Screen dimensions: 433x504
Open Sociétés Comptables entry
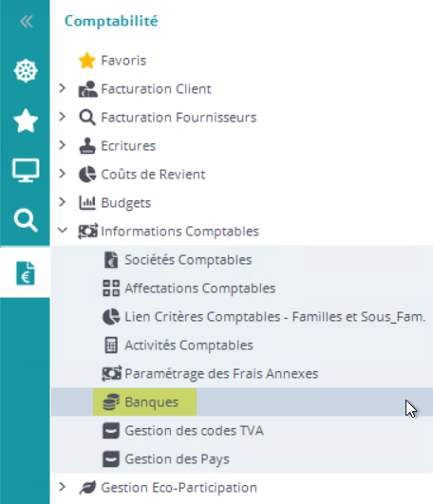click(188, 260)
